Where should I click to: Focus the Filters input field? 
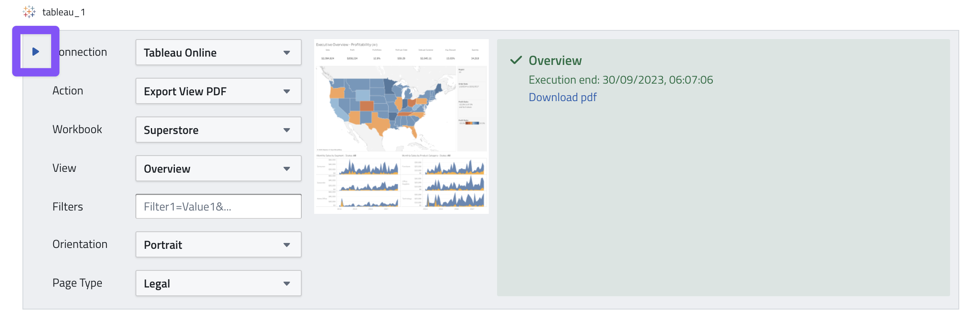(218, 206)
